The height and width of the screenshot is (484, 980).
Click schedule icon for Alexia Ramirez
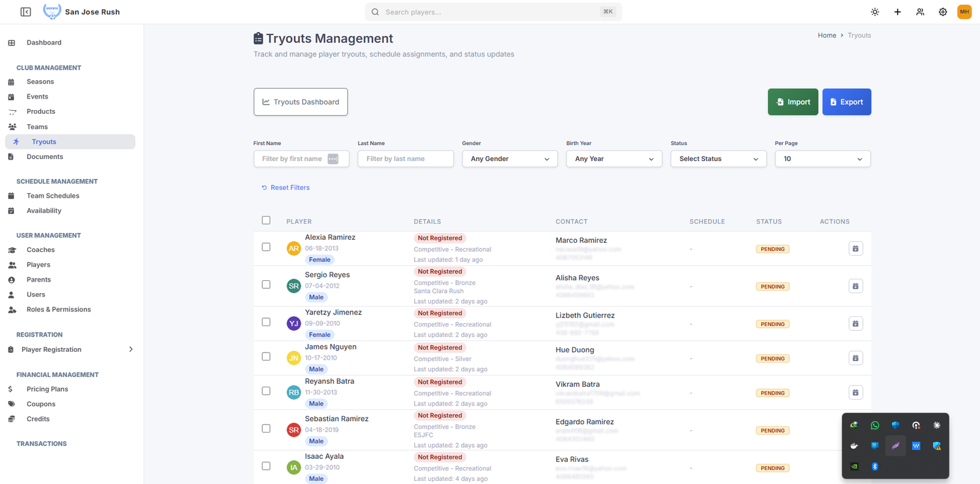(x=855, y=248)
